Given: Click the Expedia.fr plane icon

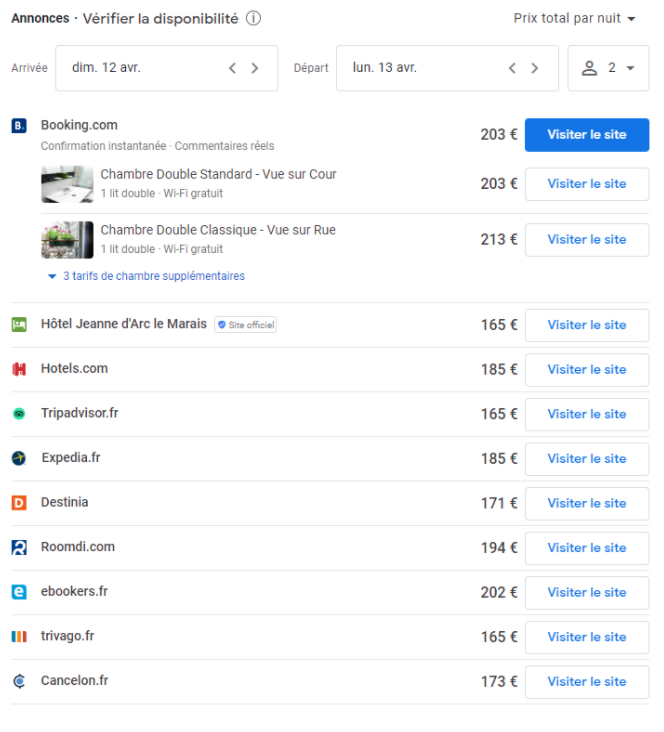Looking at the screenshot, I should [x=19, y=458].
